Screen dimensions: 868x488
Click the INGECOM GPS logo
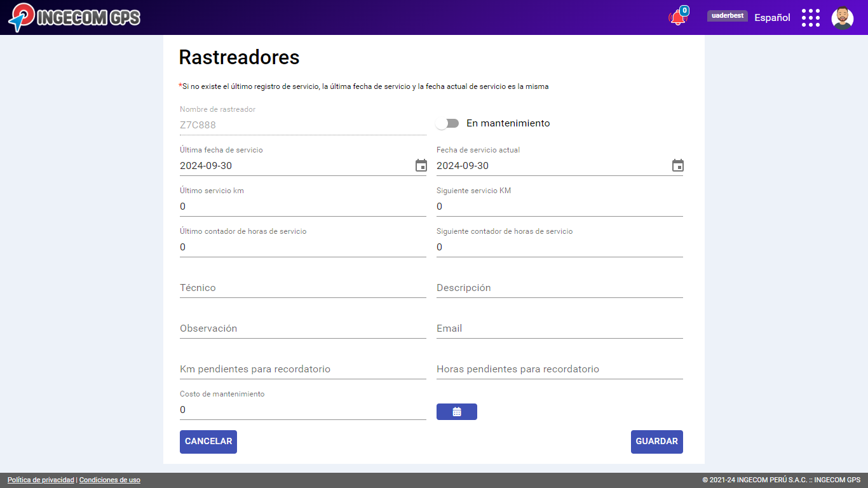pyautogui.click(x=74, y=17)
